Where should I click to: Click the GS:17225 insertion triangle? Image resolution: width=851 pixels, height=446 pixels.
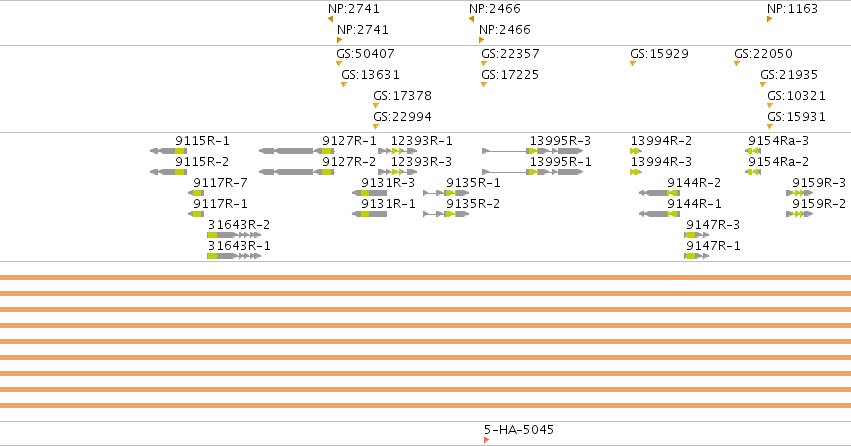(x=484, y=85)
